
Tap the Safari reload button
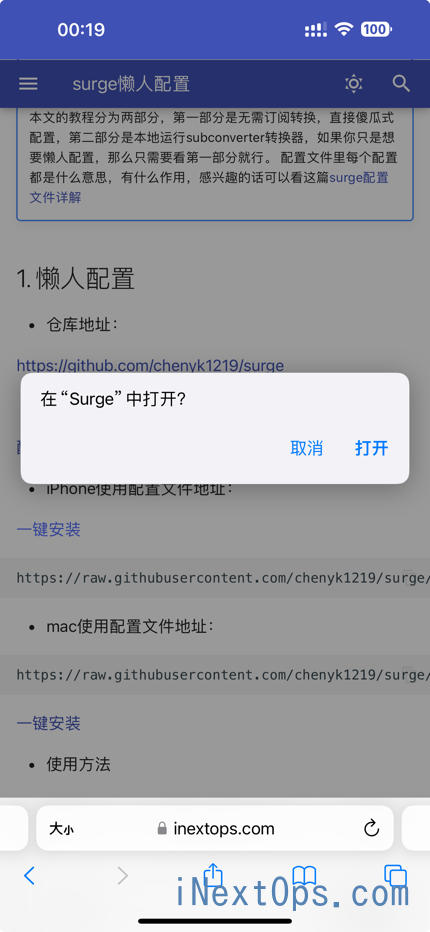tap(371, 828)
